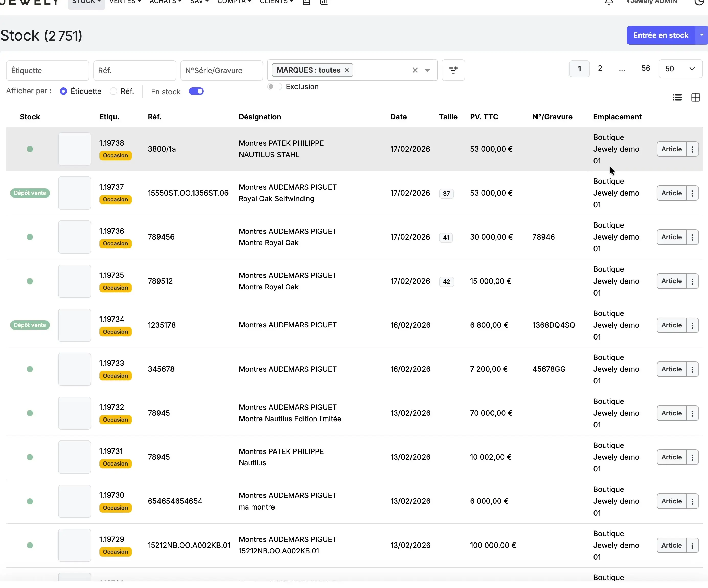The width and height of the screenshot is (708, 588).
Task: Open three-dot menu for item 1.19731
Action: [x=692, y=457]
